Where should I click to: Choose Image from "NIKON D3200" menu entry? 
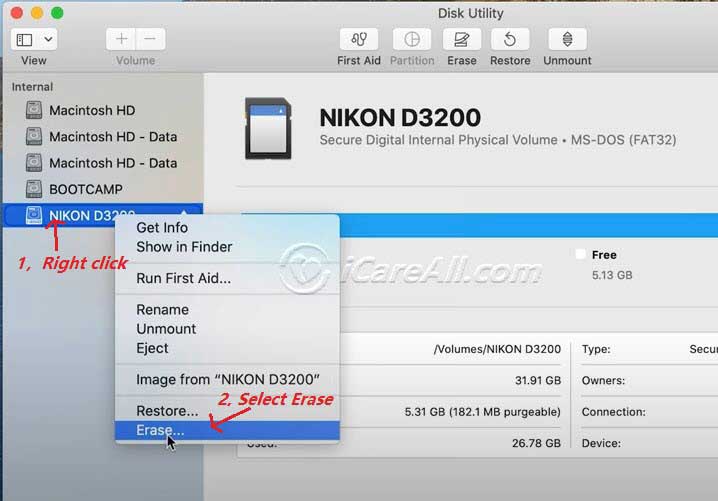[227, 379]
